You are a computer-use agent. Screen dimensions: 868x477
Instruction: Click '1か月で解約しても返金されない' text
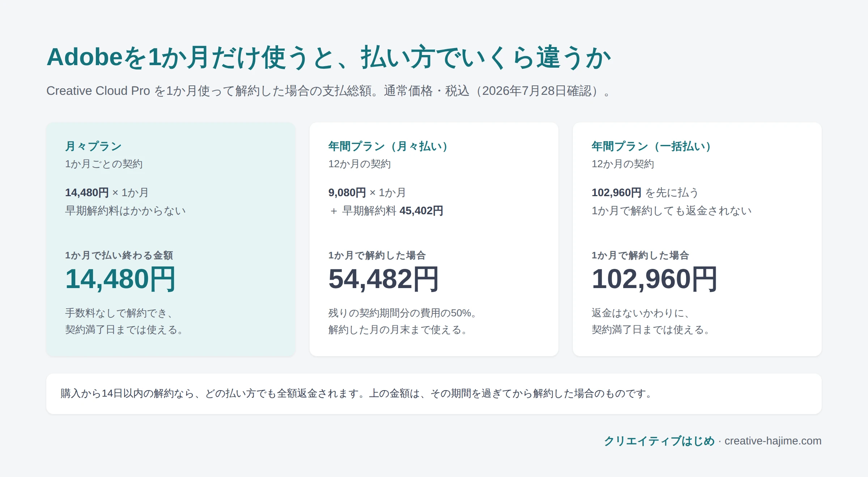coord(672,211)
